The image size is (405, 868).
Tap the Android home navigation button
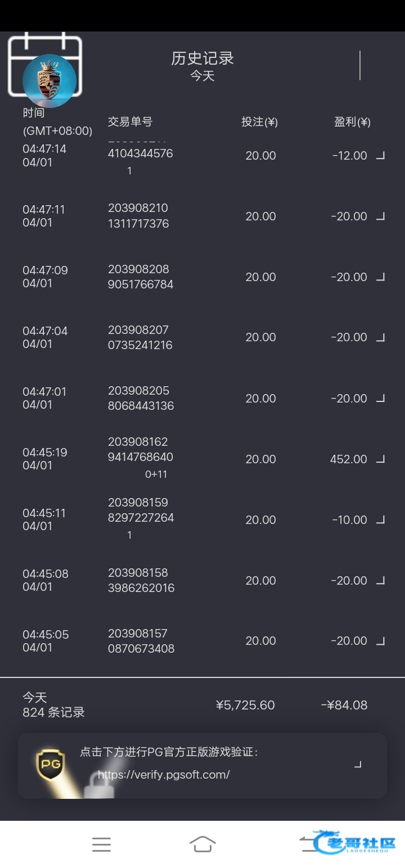point(202,844)
